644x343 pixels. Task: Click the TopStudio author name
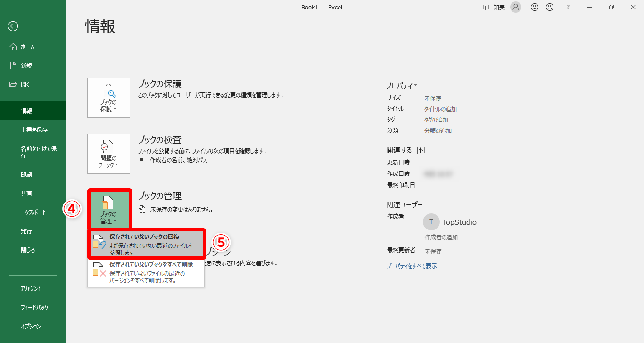coord(459,222)
